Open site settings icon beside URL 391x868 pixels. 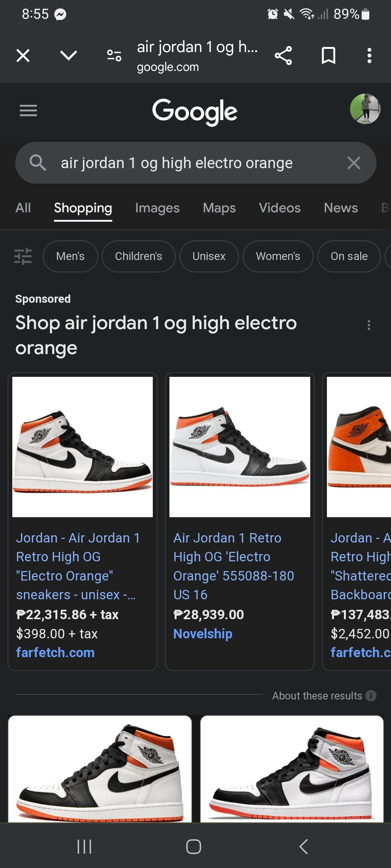tap(114, 56)
